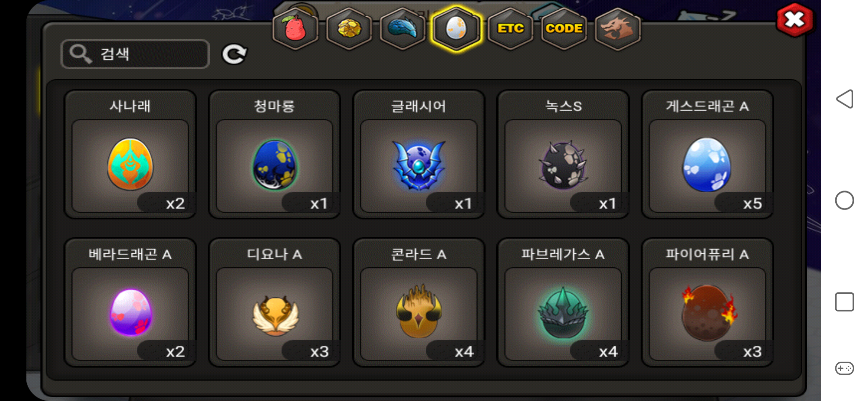
Task: Click the refresh arrow next to search
Action: pyautogui.click(x=234, y=54)
